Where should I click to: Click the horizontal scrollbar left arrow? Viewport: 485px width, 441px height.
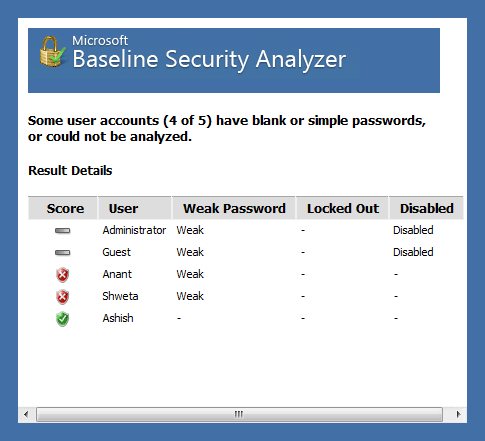coord(26,414)
